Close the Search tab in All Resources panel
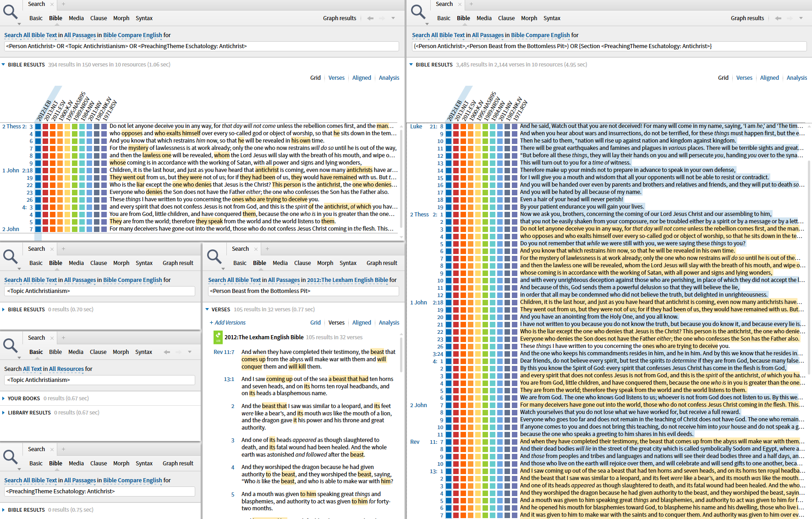 [x=52, y=338]
